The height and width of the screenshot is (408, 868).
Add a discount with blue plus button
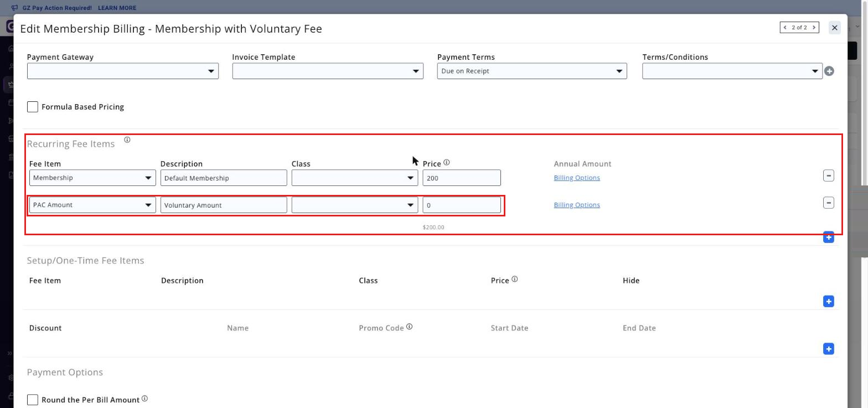pyautogui.click(x=829, y=349)
